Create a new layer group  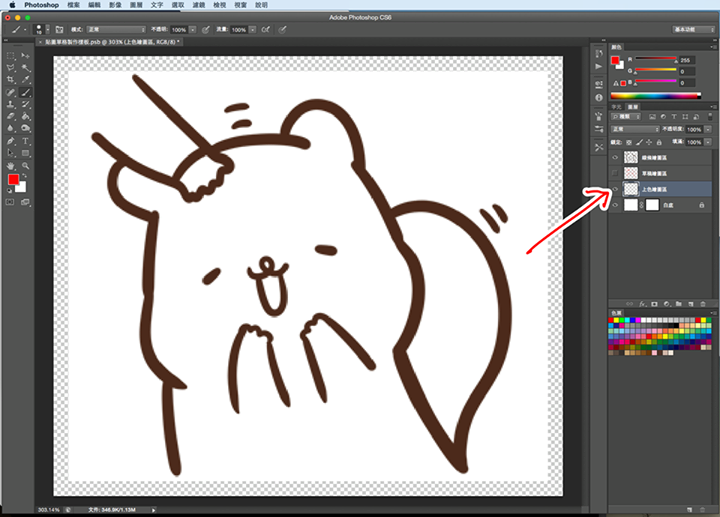(679, 304)
